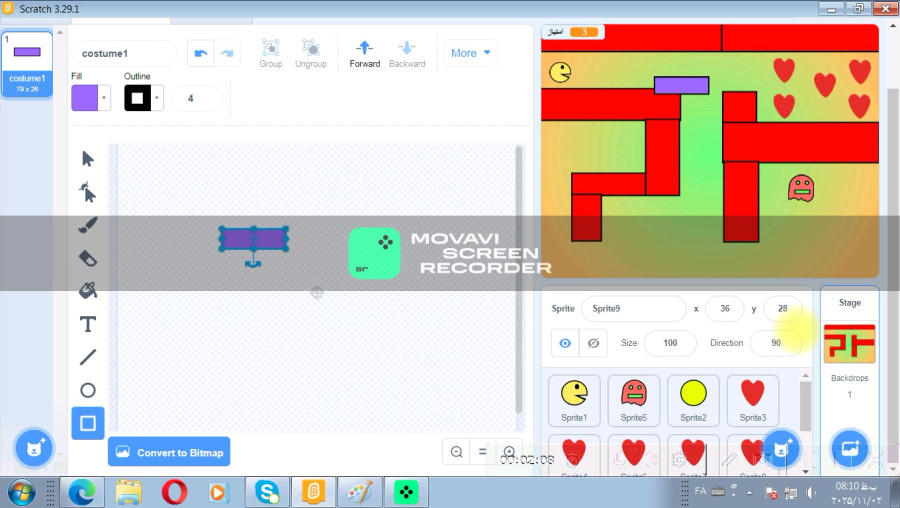Convert to Bitmap
Screen dimensions: 900x508
pos(169,452)
